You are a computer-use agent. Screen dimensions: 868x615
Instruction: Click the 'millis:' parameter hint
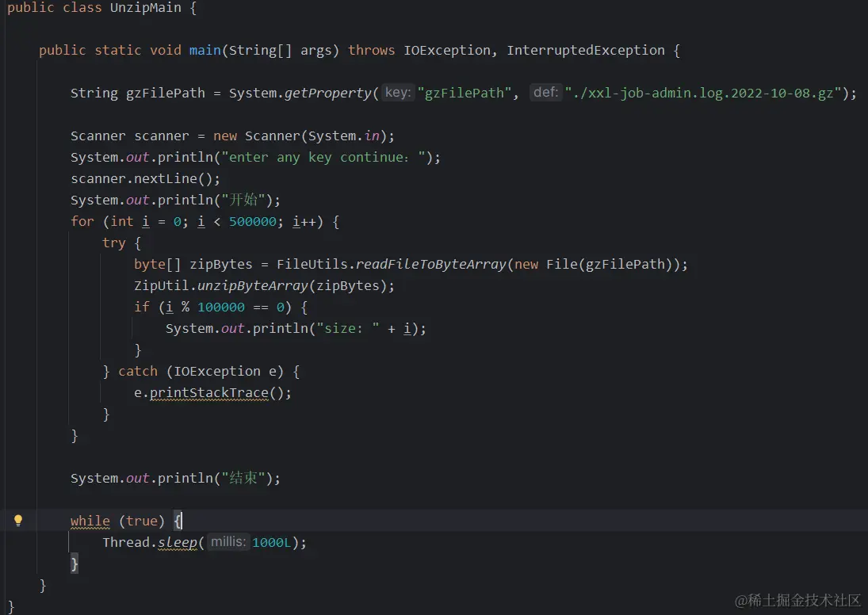[228, 542]
